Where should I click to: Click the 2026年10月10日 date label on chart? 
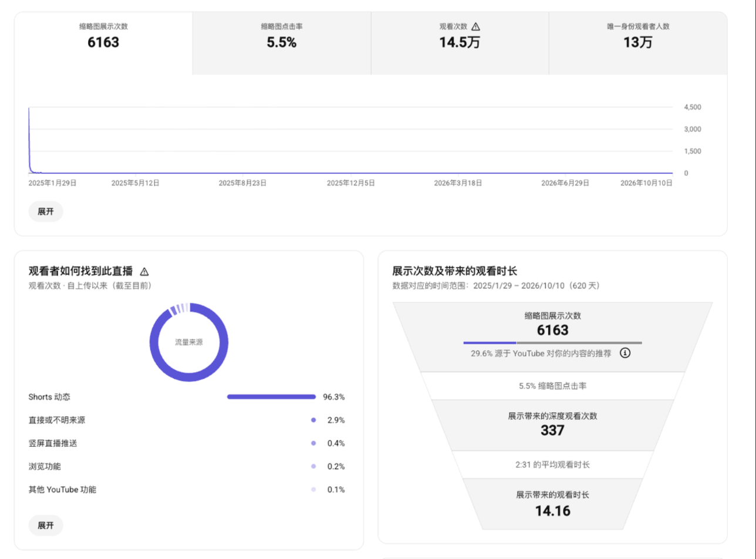point(646,183)
